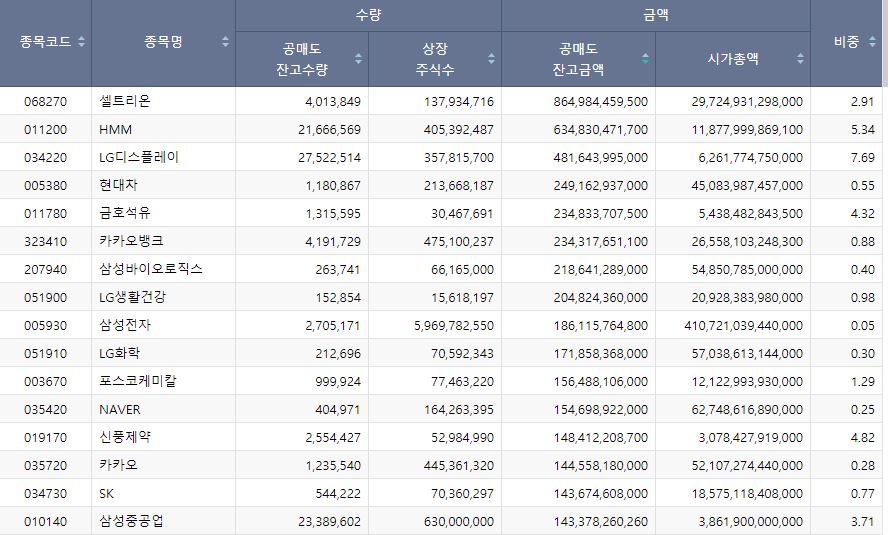The height and width of the screenshot is (535, 888).
Task: Click market cap 45,083,987,457,000
Action: [747, 186]
